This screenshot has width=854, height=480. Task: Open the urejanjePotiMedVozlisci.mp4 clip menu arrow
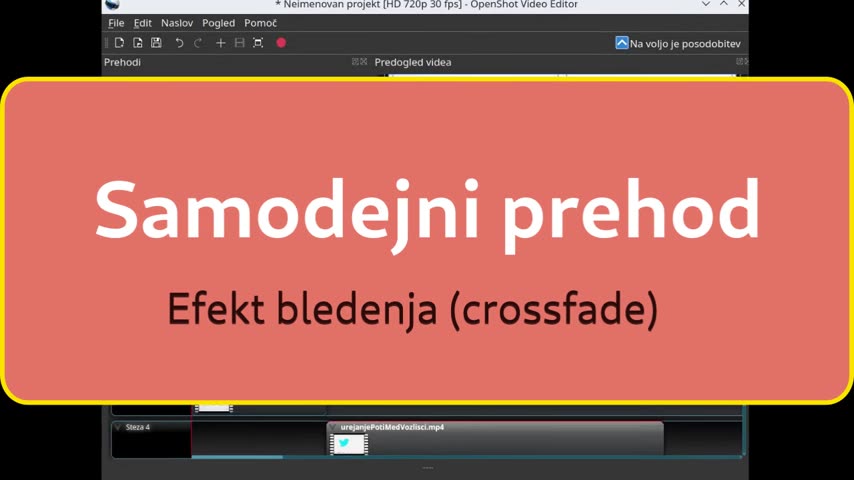(333, 427)
